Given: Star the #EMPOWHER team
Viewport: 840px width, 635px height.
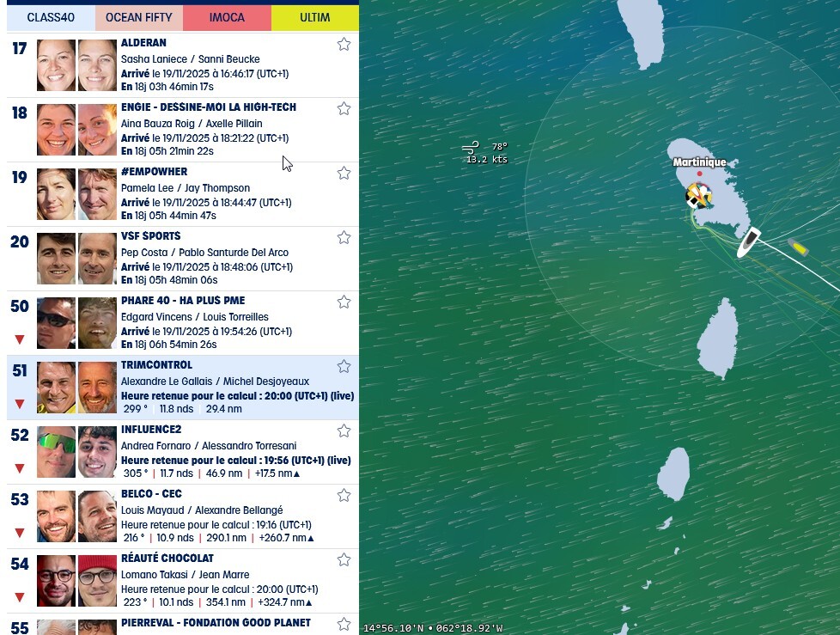Looking at the screenshot, I should click(344, 173).
